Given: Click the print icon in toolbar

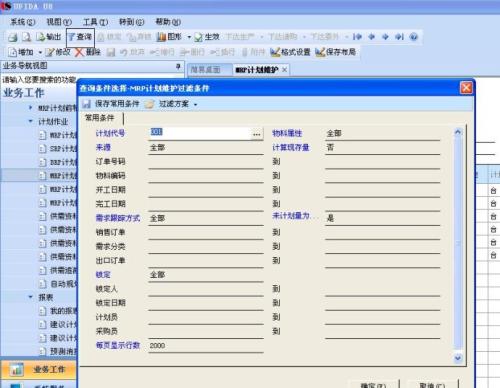Looking at the screenshot, I should coord(13,37).
